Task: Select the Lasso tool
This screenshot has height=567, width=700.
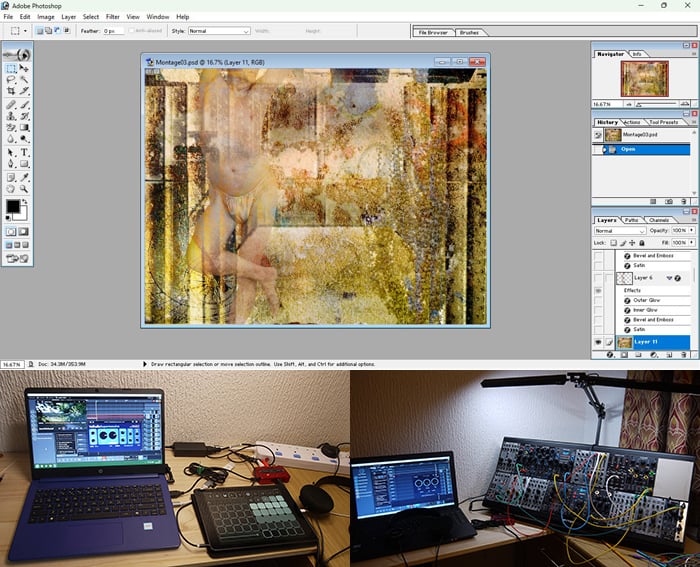Action: (x=11, y=79)
